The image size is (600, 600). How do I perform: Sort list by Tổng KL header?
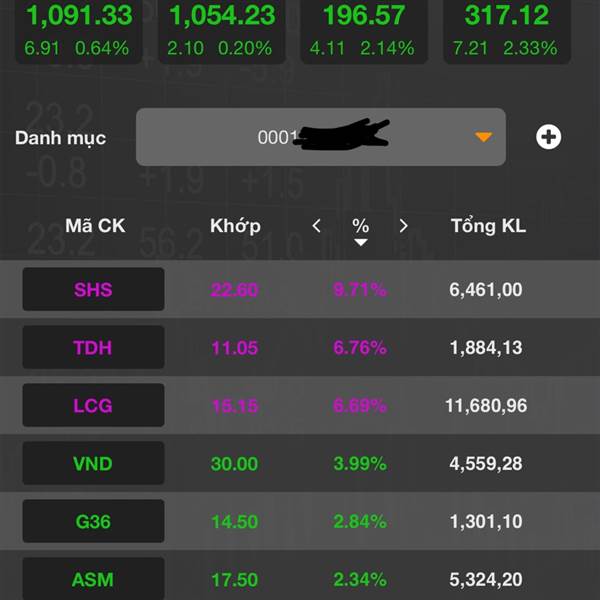(x=488, y=226)
